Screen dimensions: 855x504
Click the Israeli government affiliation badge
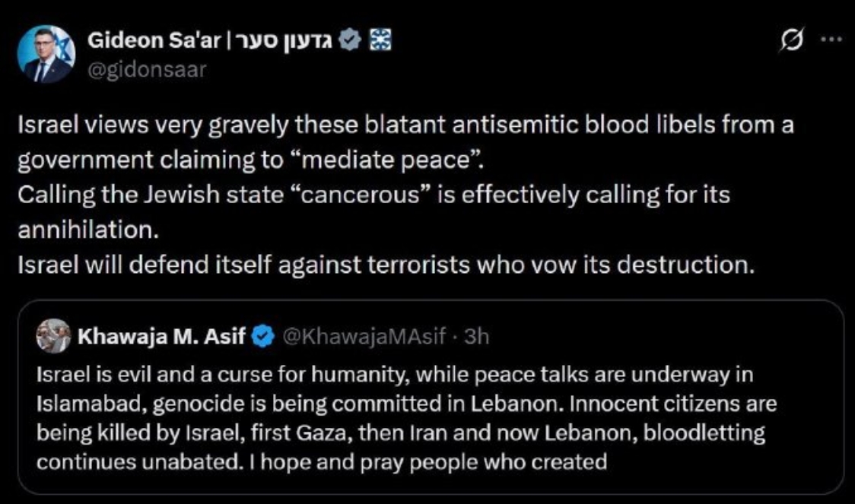click(x=376, y=40)
